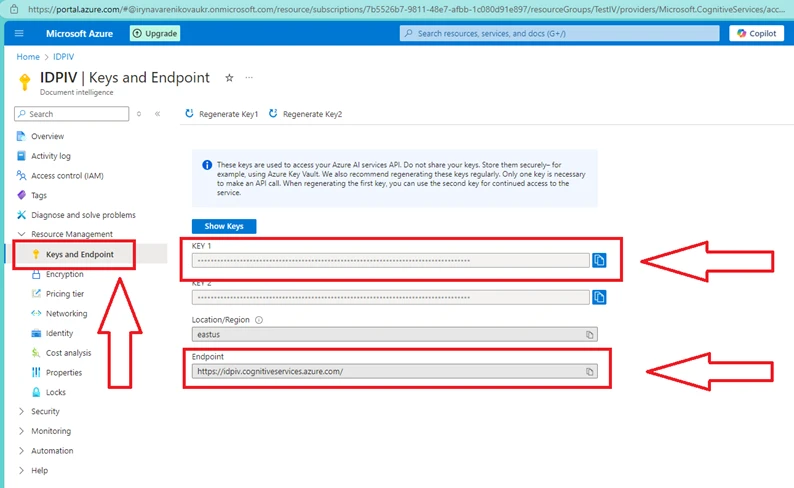The height and width of the screenshot is (488, 794).
Task: Click the KEY 1 masked field
Action: click(x=390, y=260)
